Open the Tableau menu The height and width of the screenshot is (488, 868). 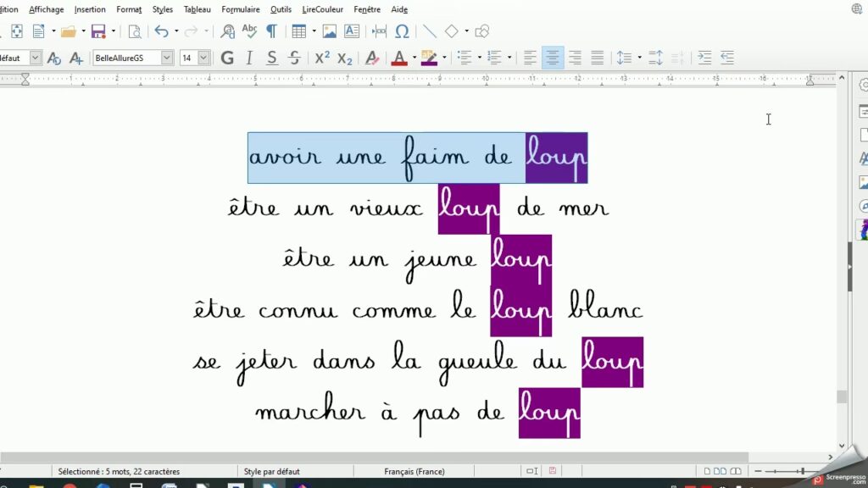(197, 9)
